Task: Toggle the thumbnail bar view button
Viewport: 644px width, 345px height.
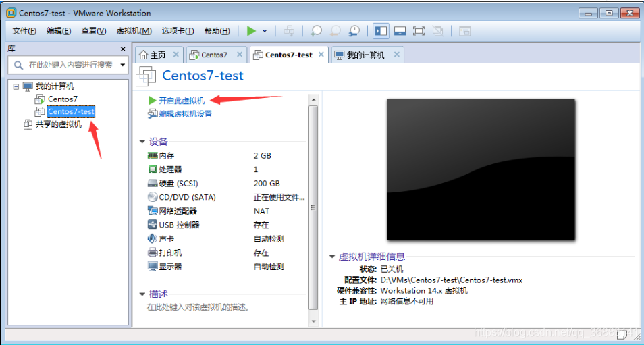Action: coord(400,31)
